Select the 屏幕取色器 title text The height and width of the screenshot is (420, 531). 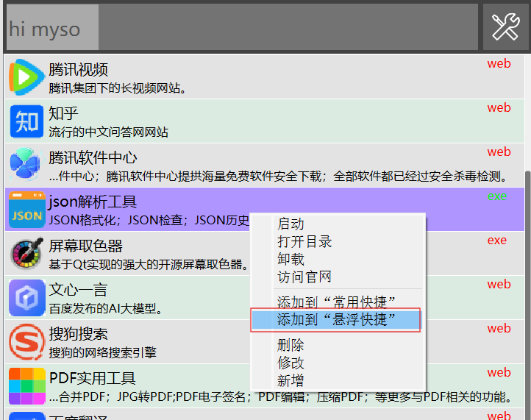[85, 246]
